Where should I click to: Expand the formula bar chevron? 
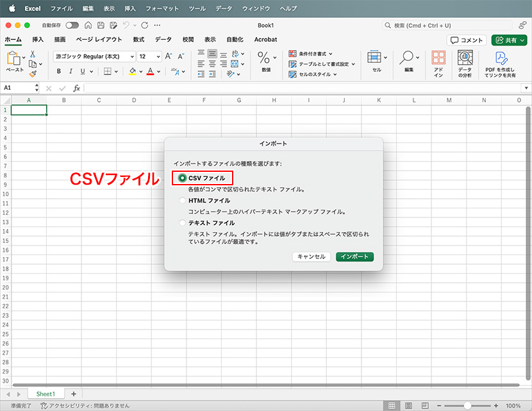pyautogui.click(x=526, y=88)
